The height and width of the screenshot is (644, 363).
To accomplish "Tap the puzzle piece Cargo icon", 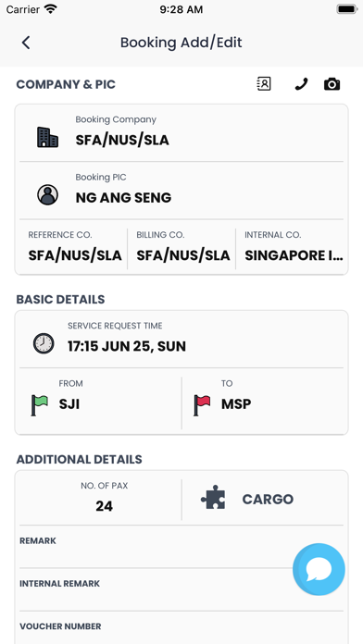I will [213, 498].
